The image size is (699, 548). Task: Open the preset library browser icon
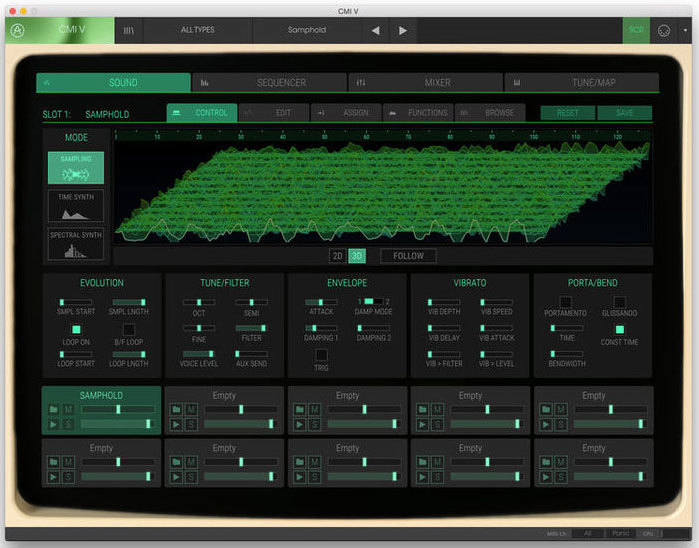[x=129, y=30]
